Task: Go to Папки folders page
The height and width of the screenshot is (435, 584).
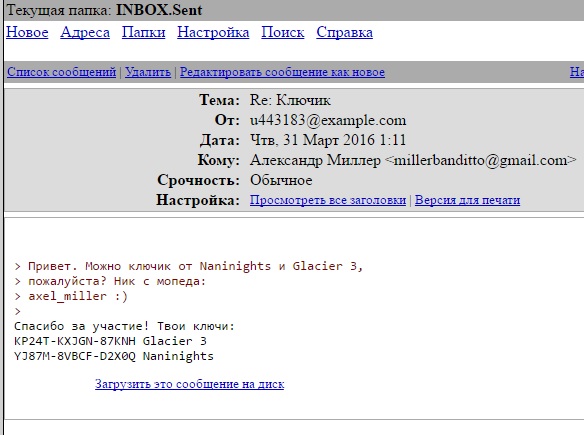Action: 143,32
